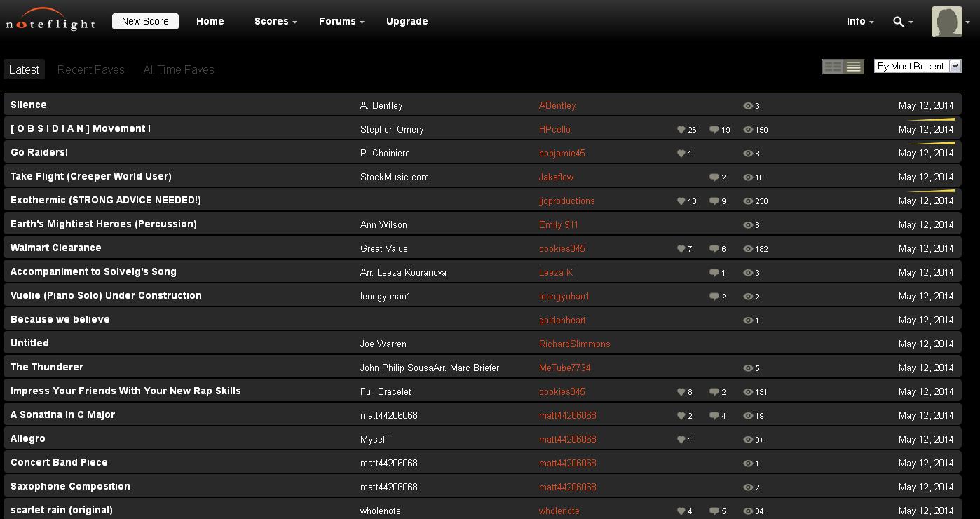Click the heart icon on Walmart Clearance row

[x=681, y=249]
